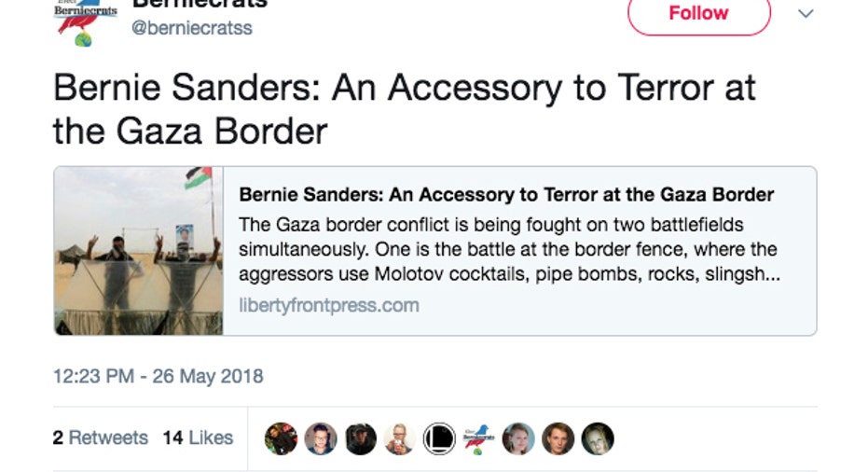Select the fourth liker avatar holding a drink
Viewport: 868px width, 472px height.
[400, 438]
